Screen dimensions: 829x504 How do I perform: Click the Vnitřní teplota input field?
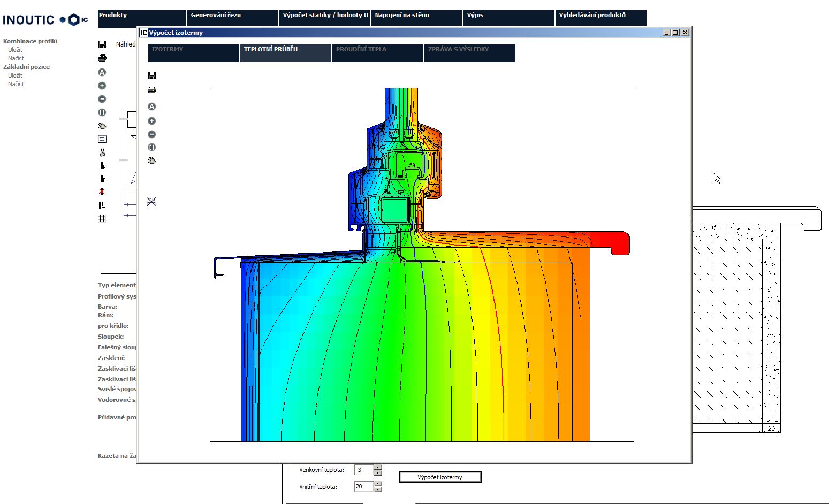click(364, 487)
